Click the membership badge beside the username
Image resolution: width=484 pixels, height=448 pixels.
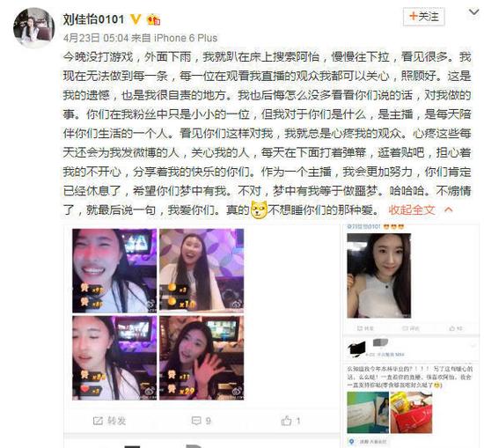153,19
